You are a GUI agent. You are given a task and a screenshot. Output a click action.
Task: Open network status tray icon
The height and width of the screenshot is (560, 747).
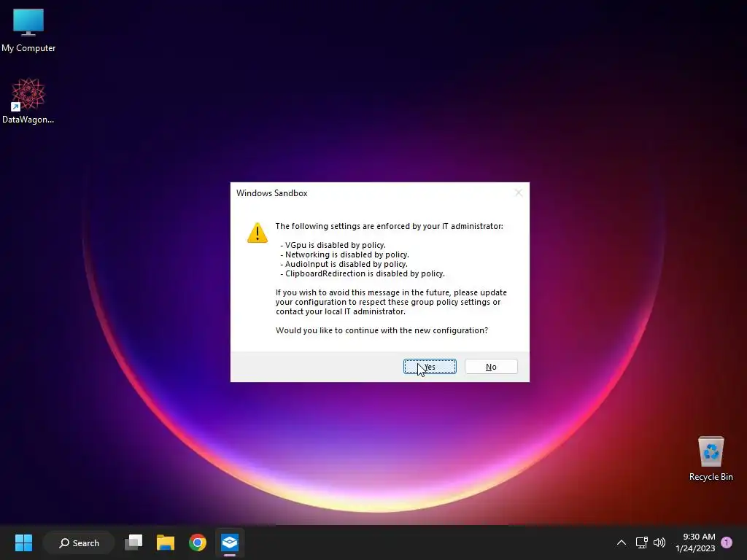pyautogui.click(x=641, y=542)
